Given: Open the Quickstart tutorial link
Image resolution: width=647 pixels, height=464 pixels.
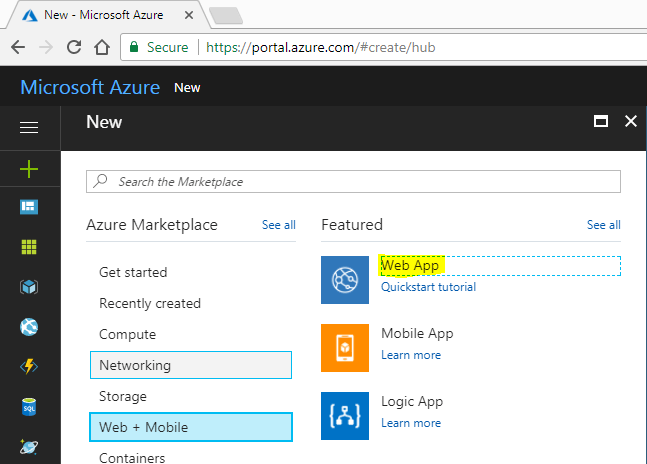Looking at the screenshot, I should coord(428,287).
